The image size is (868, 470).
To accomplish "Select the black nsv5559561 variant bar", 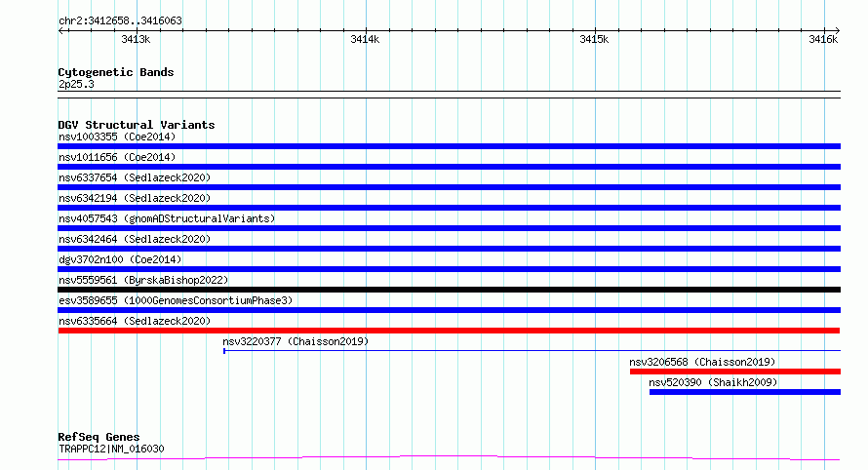I will 449,290.
